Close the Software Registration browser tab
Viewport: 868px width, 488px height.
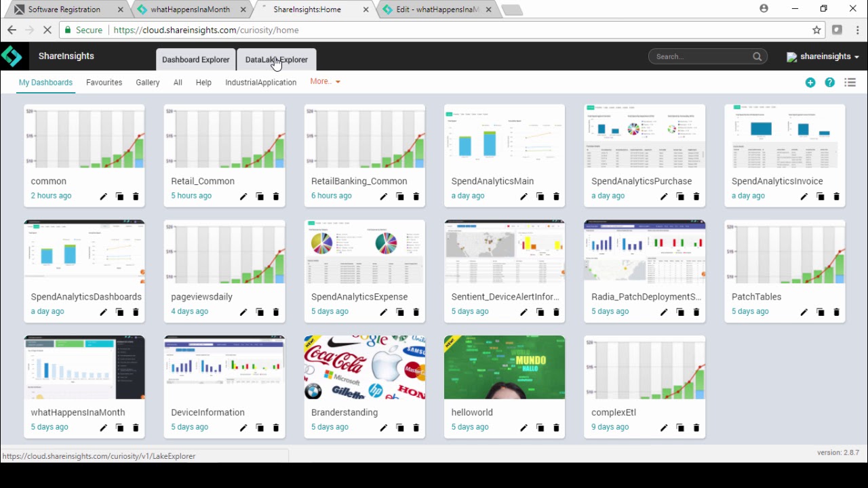(x=121, y=9)
